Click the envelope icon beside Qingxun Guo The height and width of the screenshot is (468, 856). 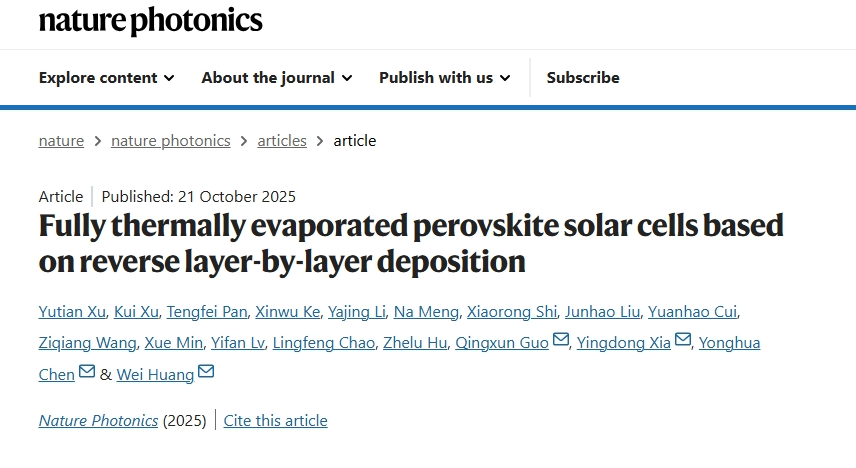point(561,341)
